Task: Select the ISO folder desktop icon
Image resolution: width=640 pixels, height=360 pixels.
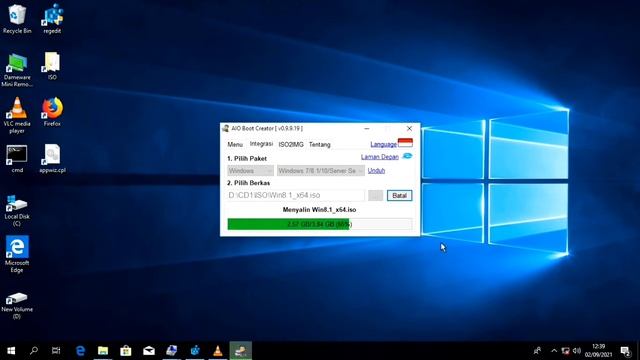Action: click(52, 65)
